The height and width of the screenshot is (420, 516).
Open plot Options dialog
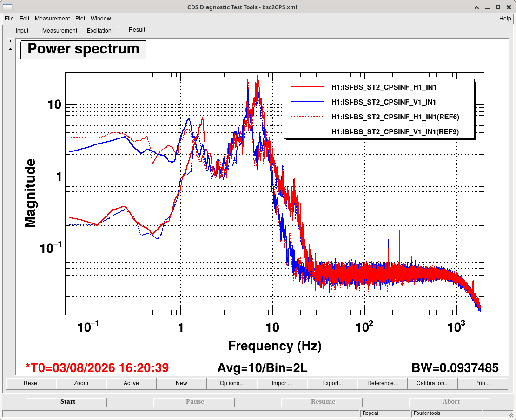(232, 383)
